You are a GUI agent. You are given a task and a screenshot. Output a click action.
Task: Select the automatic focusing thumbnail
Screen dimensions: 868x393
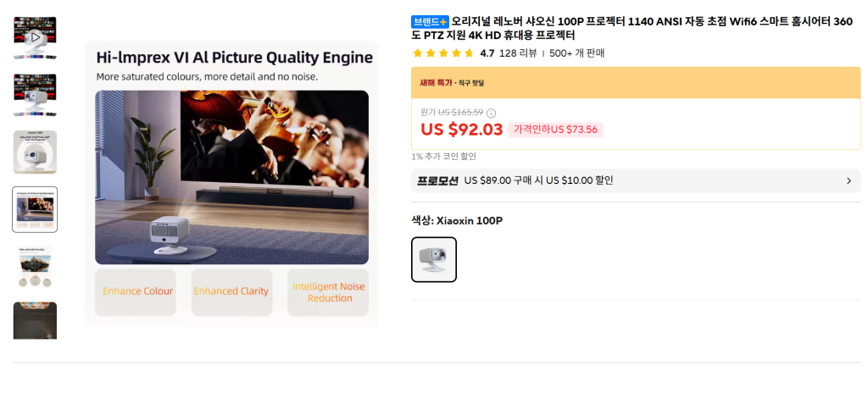click(35, 267)
